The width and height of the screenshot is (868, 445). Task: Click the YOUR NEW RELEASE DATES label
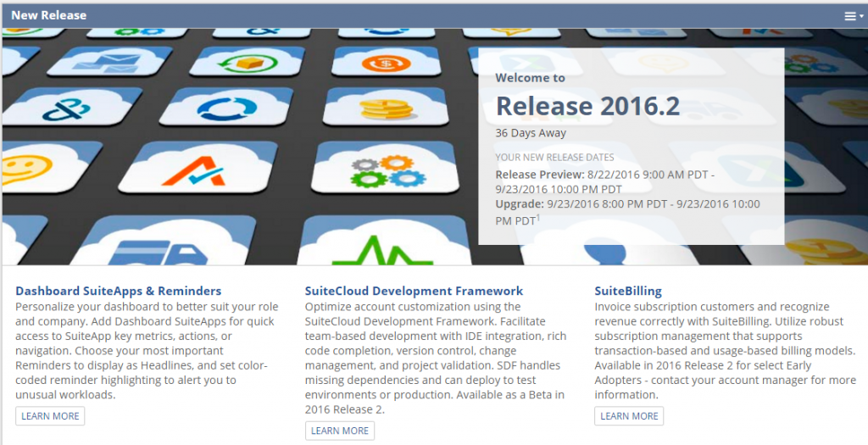(554, 157)
